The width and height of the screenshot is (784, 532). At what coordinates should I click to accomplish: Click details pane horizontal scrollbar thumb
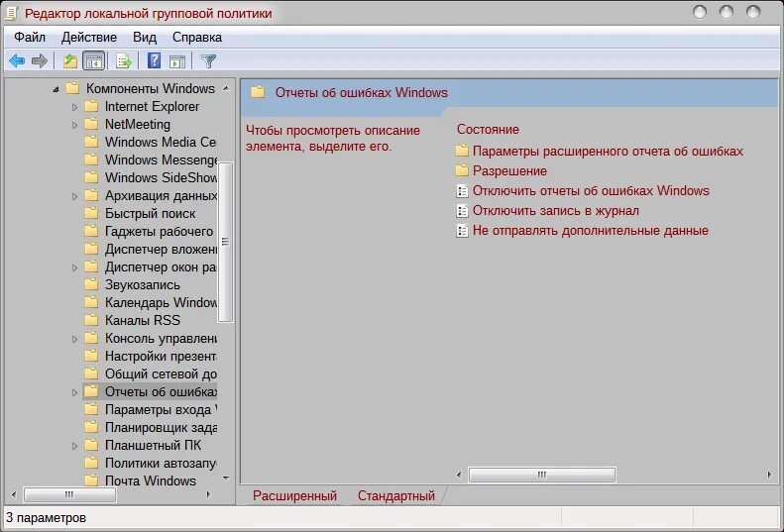[x=541, y=475]
